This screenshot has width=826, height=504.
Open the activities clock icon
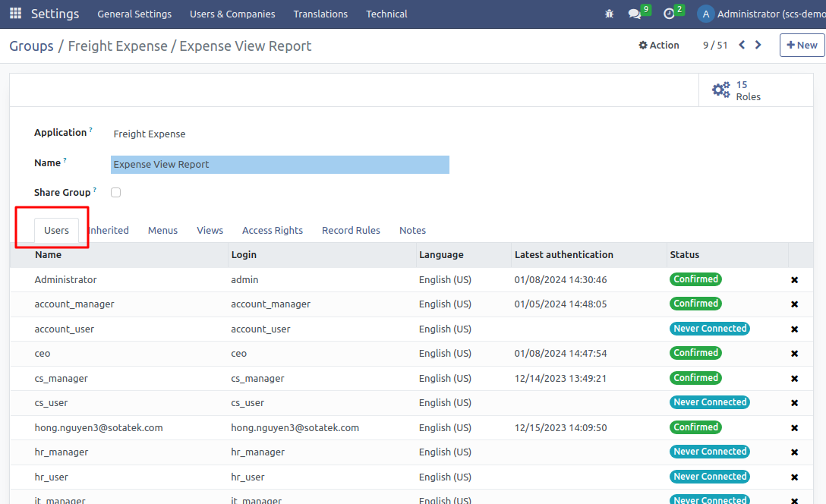[x=669, y=14]
